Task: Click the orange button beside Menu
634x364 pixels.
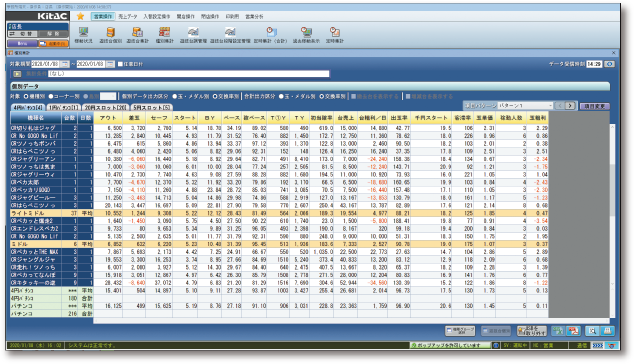Action: click(53, 43)
